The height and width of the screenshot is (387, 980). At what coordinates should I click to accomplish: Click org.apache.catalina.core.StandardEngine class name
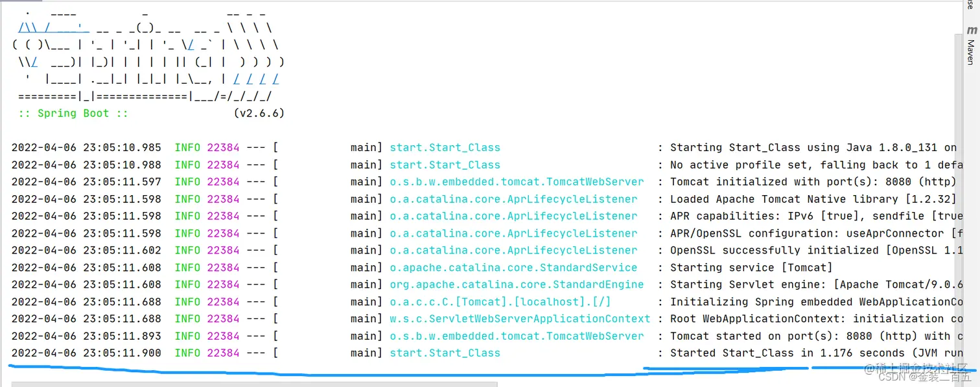tap(517, 285)
